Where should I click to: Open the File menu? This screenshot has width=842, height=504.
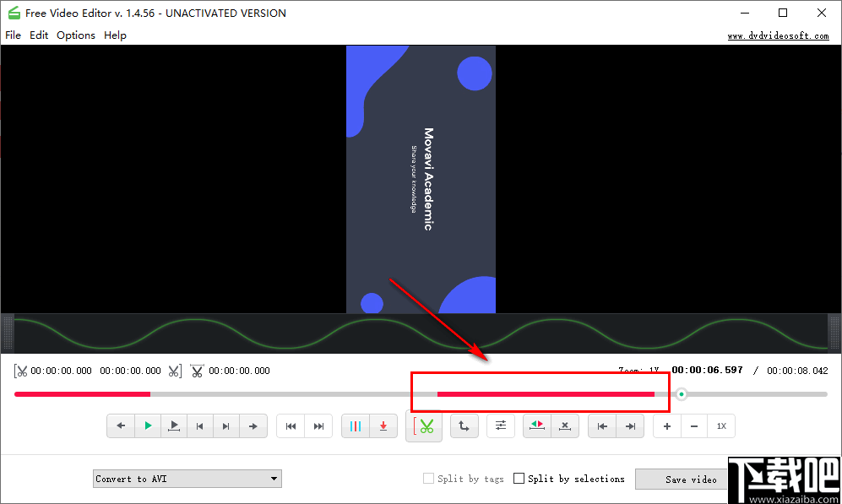tap(13, 35)
